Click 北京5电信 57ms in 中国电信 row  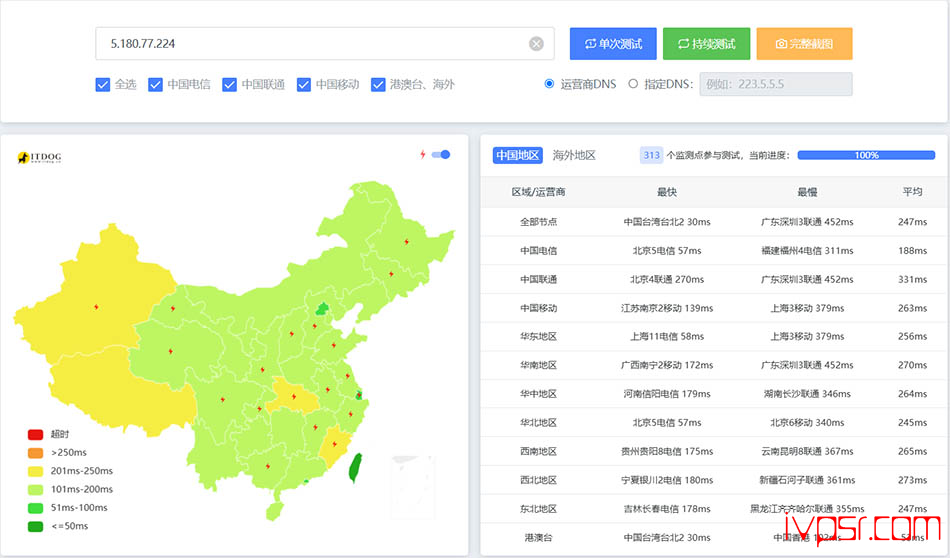pyautogui.click(x=666, y=251)
